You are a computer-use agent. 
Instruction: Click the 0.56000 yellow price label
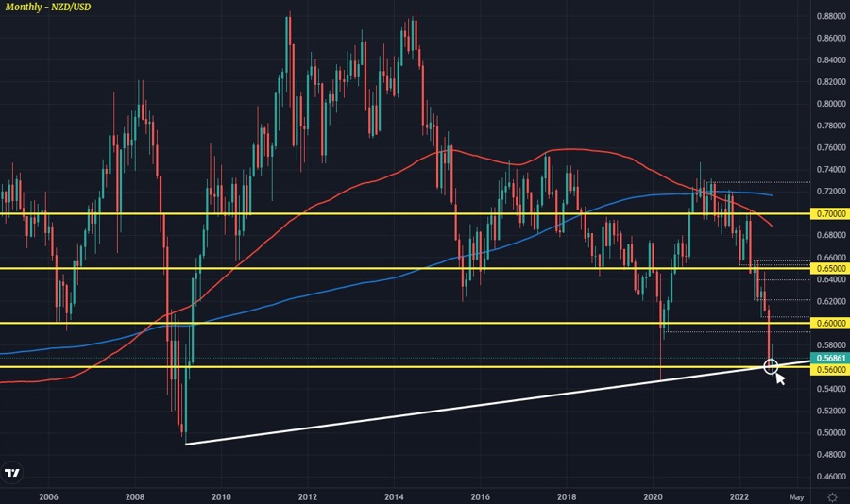click(830, 370)
